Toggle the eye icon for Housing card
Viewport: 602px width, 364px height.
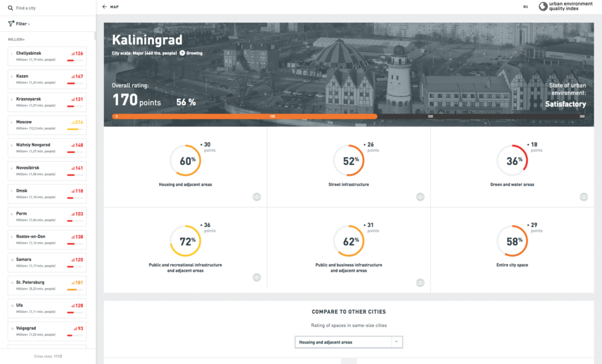coord(256,197)
